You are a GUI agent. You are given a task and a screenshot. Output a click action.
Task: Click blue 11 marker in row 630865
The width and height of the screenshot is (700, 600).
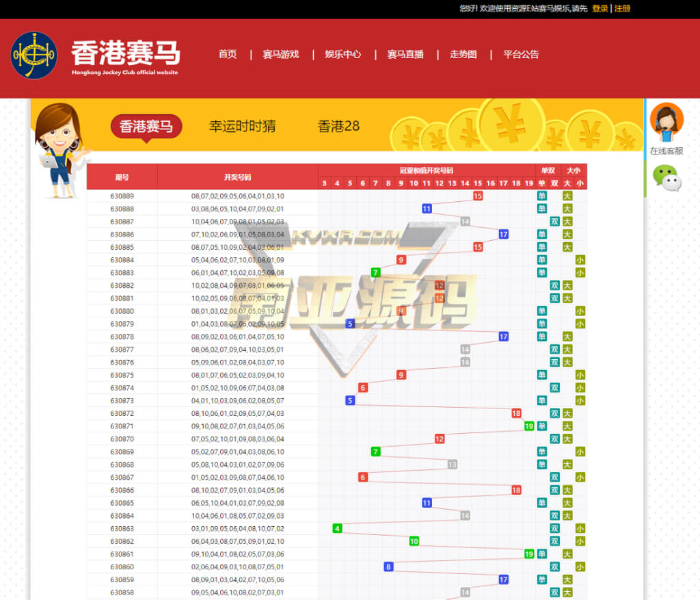tap(427, 503)
